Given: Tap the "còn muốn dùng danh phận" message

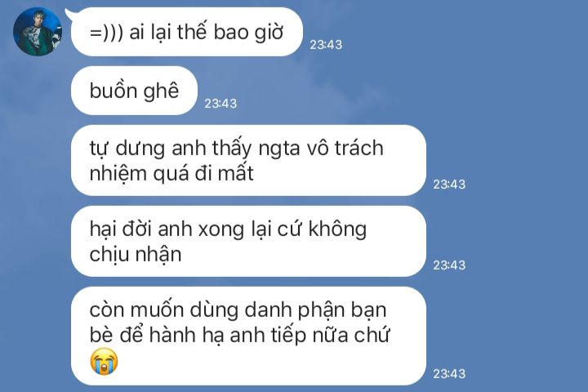Looking at the screenshot, I should (x=248, y=336).
